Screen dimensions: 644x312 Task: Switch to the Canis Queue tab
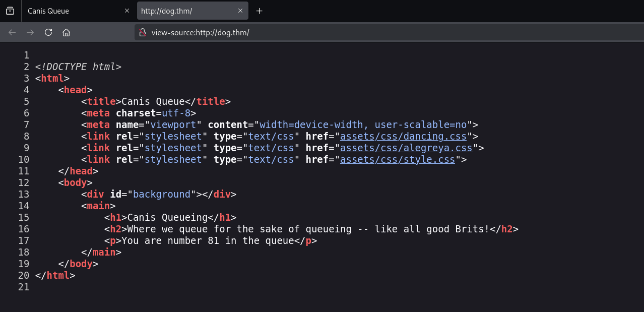point(71,11)
